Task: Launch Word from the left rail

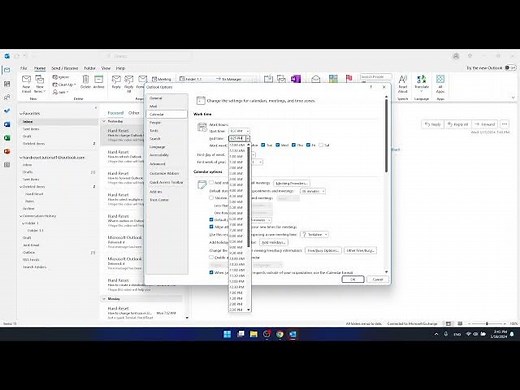Action: tap(7, 124)
